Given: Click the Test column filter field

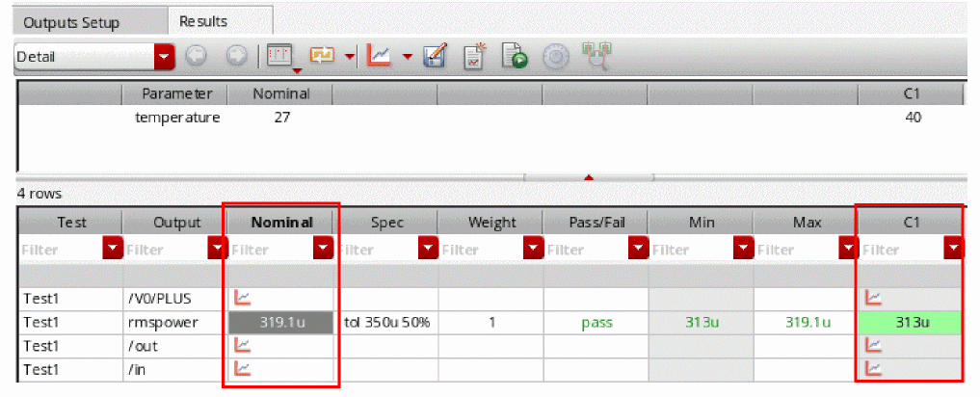Looking at the screenshot, I should point(60,250).
